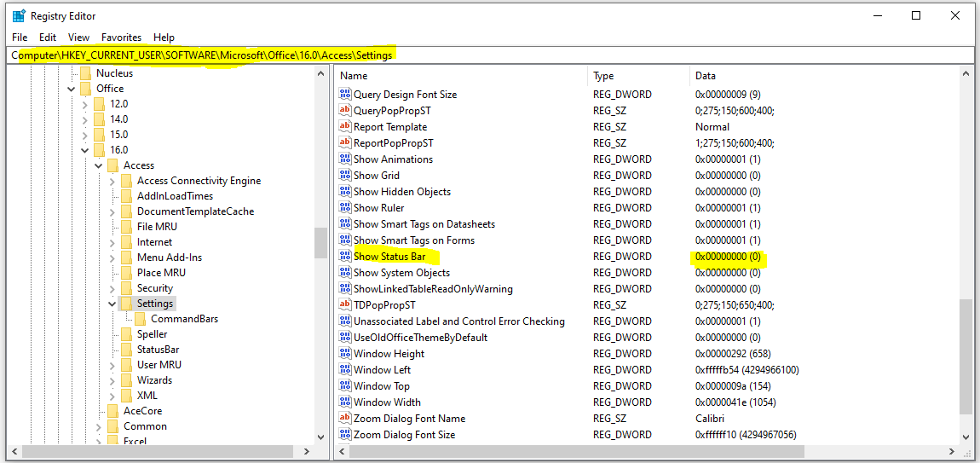Expand the Access Connectivity Engine key

[112, 181]
